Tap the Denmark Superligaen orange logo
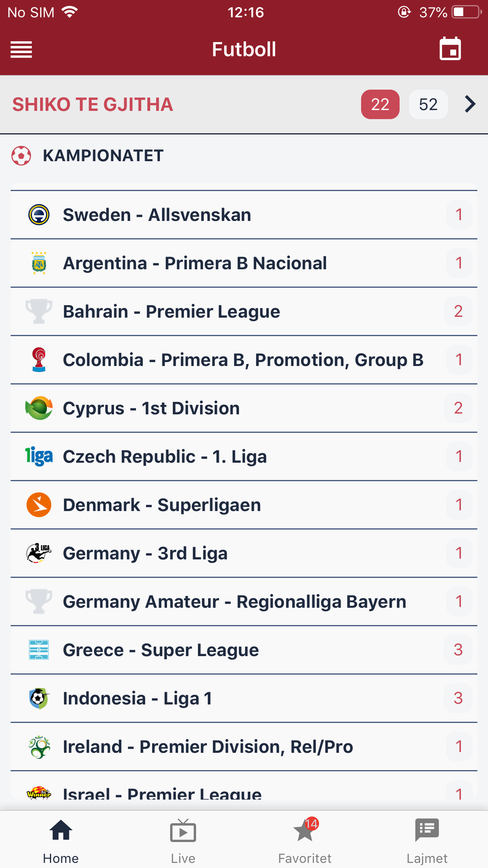The image size is (488, 868). (39, 505)
